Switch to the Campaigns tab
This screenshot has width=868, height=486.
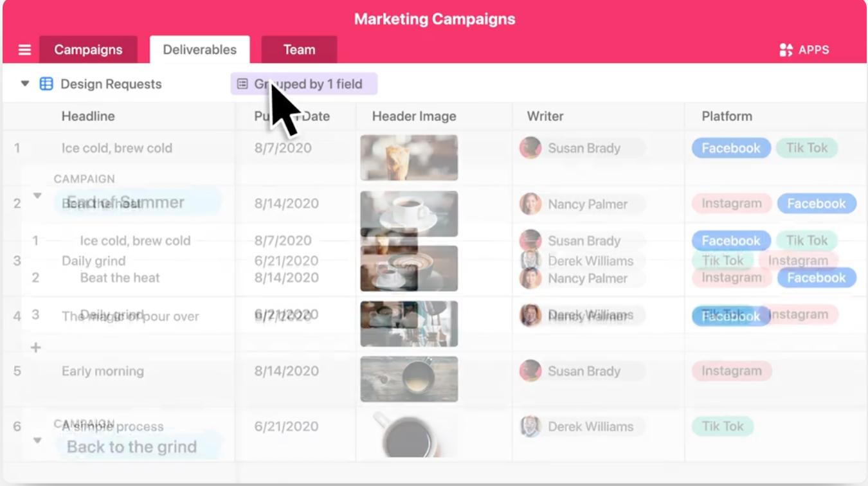tap(88, 50)
